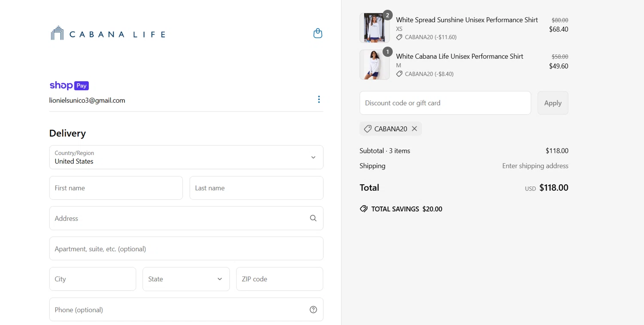
Task: Select the Apartment, suite field
Action: click(x=186, y=249)
